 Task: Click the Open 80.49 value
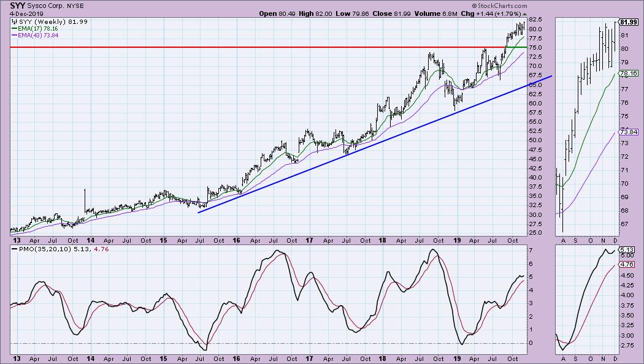click(x=278, y=13)
